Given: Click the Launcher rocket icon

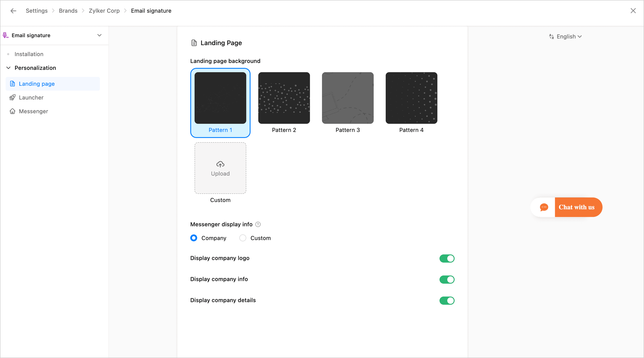Looking at the screenshot, I should (x=12, y=98).
